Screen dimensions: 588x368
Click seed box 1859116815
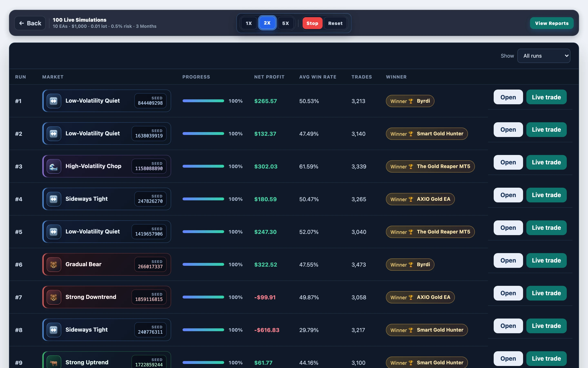click(149, 297)
